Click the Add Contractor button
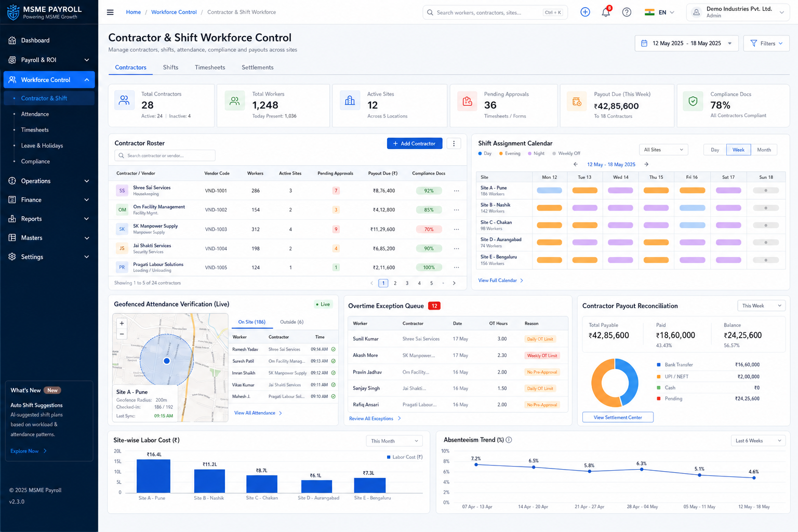798x532 pixels. tap(415, 143)
